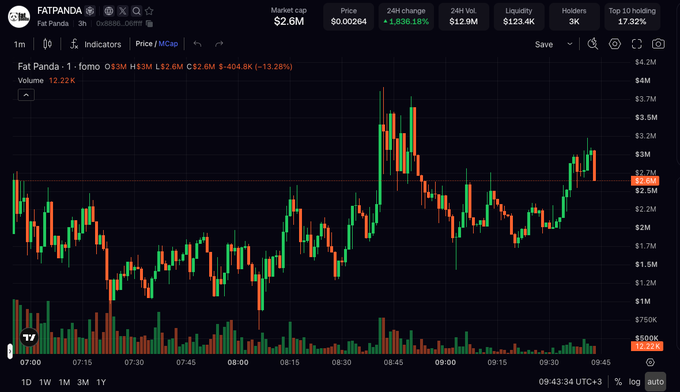Viewport: 680px width, 392px height.
Task: Click the Fat Panda · 1 · fomo legend title
Action: point(59,66)
